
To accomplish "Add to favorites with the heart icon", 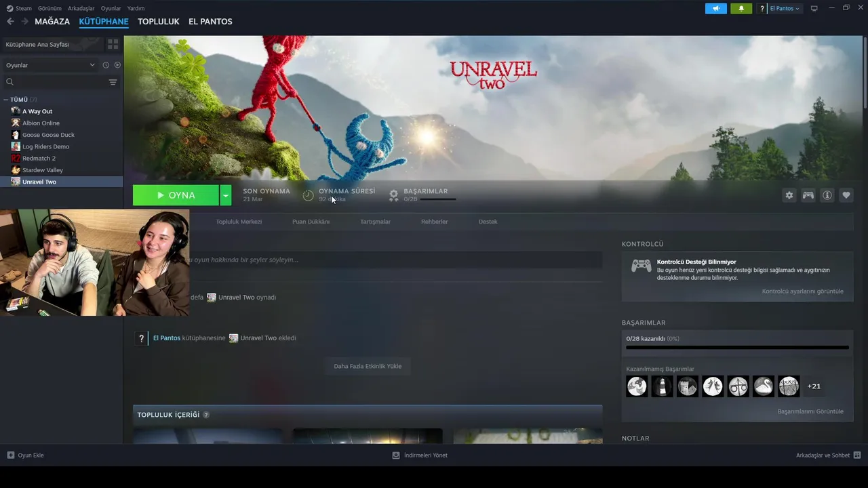I will tap(846, 195).
